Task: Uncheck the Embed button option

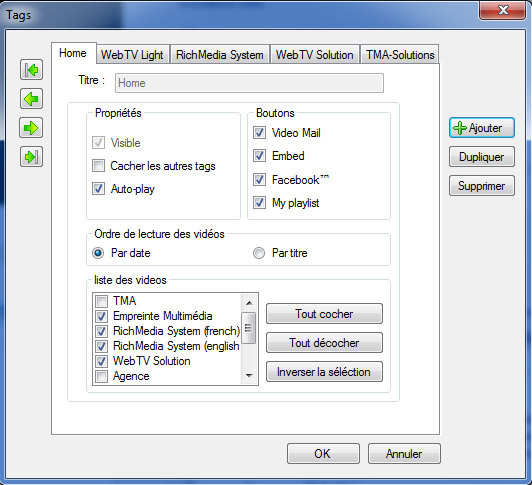Action: click(x=260, y=156)
